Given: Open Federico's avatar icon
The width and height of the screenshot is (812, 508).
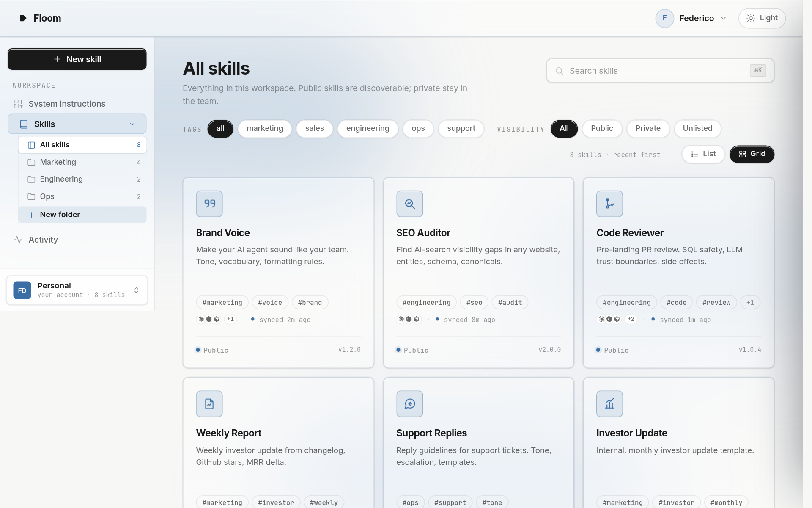Looking at the screenshot, I should [x=664, y=18].
